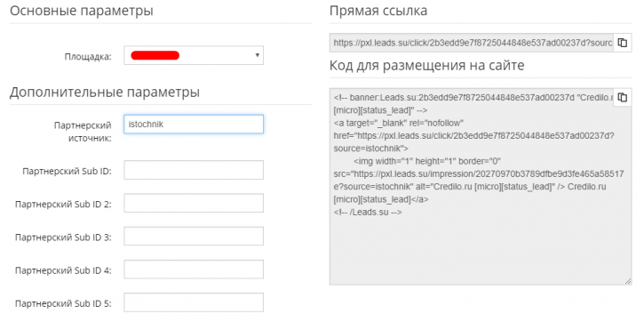This screenshot has width=644, height=322.
Task: Click the Партнерский источник label
Action: coord(83,131)
